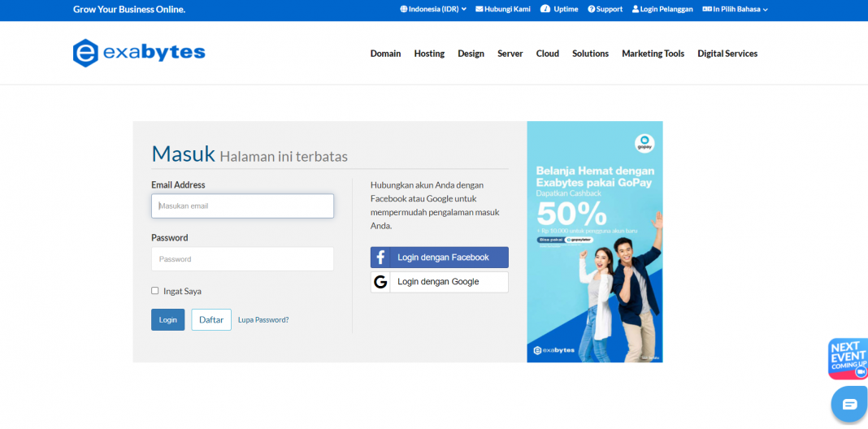Viewport: 868px width, 429px height.
Task: Click the Daftar button
Action: coord(211,320)
